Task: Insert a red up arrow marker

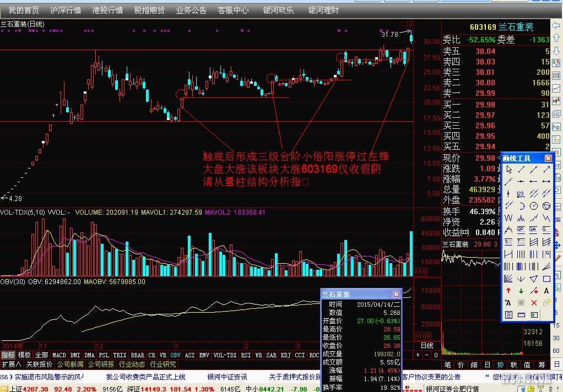Action: click(508, 291)
